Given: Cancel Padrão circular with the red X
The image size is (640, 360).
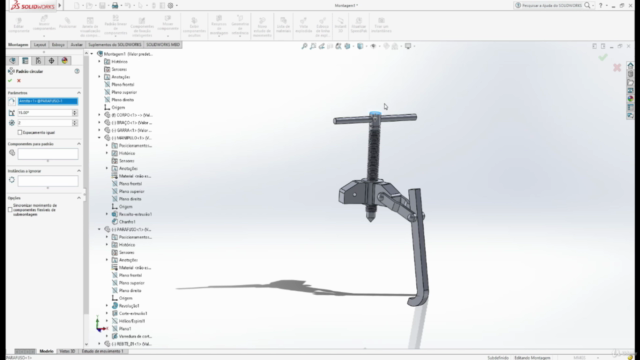Looking at the screenshot, I should [x=19, y=81].
